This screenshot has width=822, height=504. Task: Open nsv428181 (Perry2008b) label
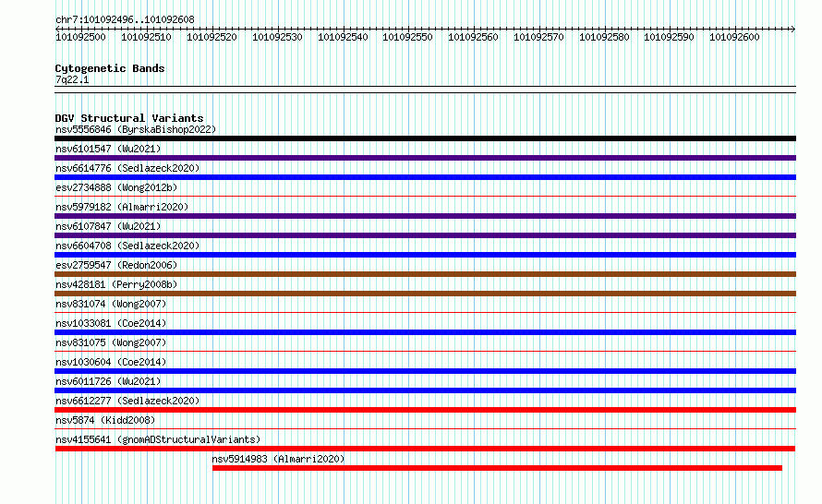click(116, 284)
